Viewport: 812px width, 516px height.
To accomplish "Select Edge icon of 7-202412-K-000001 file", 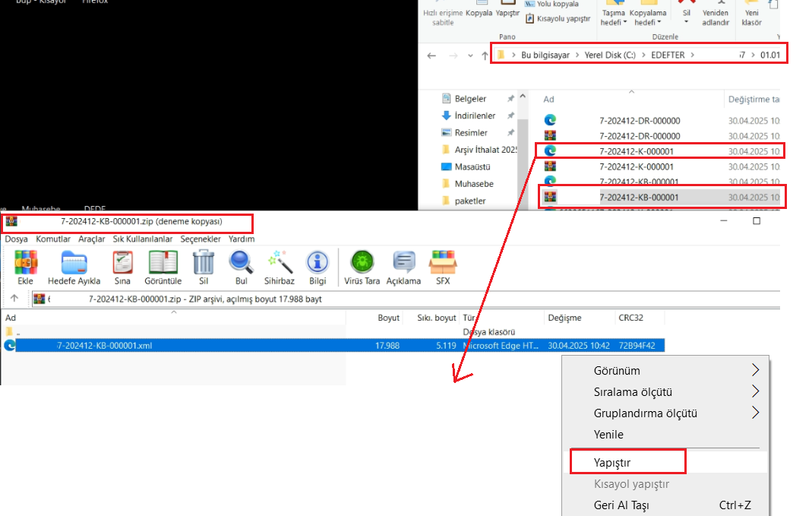I will [x=550, y=150].
